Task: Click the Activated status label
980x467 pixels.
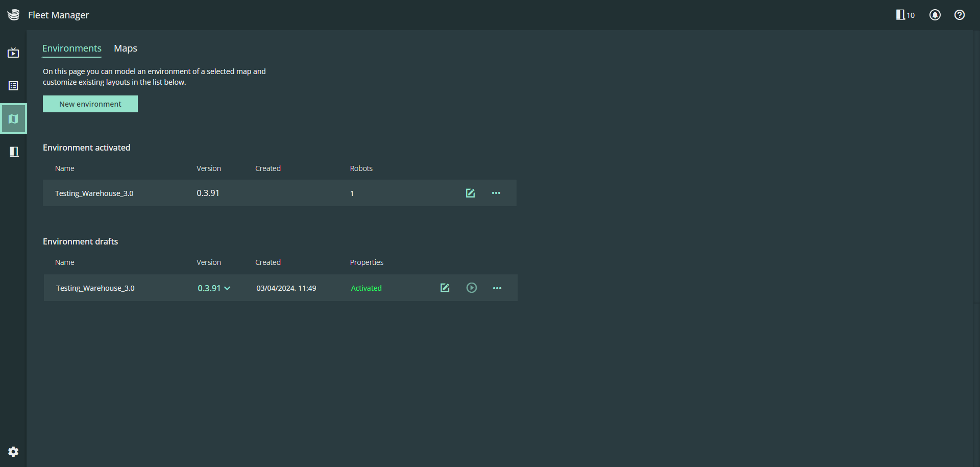Action: [366, 288]
